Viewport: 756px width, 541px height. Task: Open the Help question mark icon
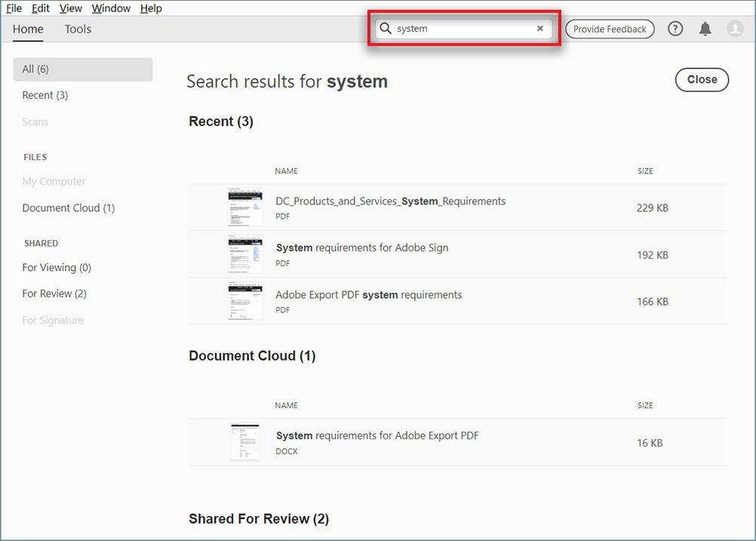(675, 29)
